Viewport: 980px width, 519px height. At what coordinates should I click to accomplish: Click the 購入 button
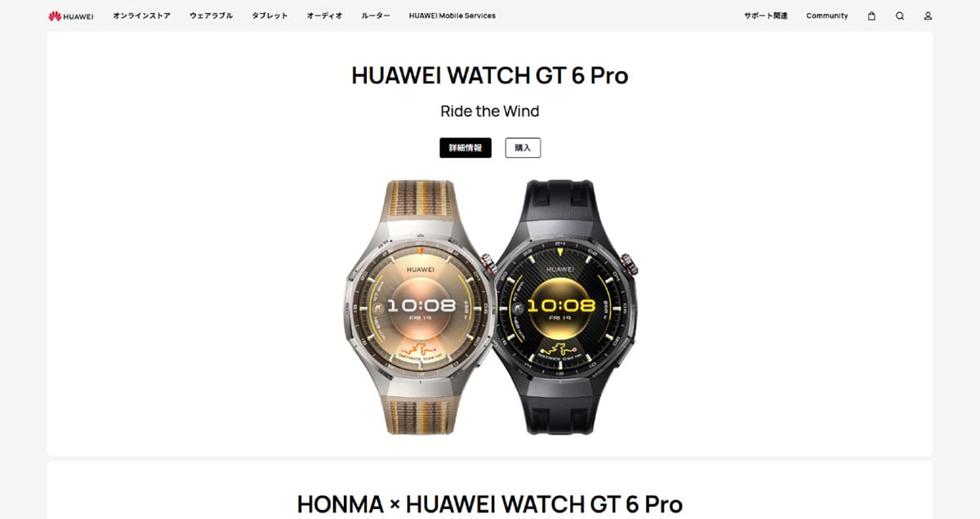(523, 148)
